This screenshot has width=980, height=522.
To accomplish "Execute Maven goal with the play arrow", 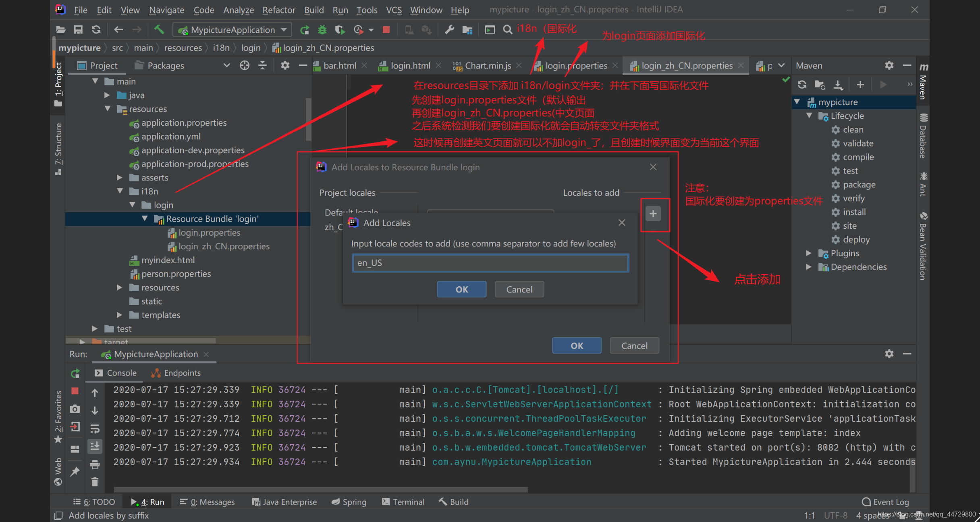I will point(883,85).
